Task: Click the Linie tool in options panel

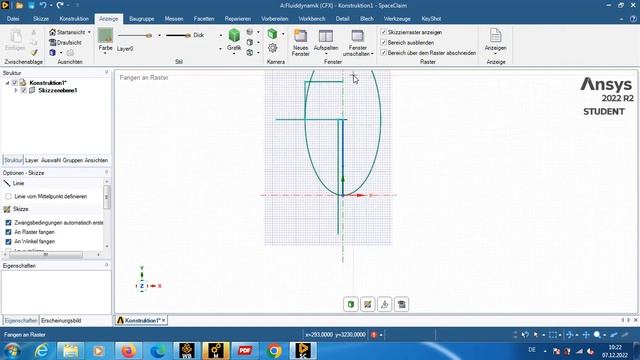Action: [x=15, y=183]
